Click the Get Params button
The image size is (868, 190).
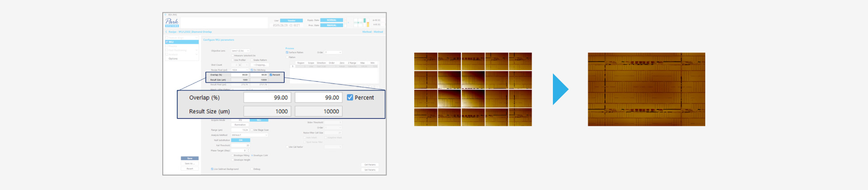pos(370,165)
